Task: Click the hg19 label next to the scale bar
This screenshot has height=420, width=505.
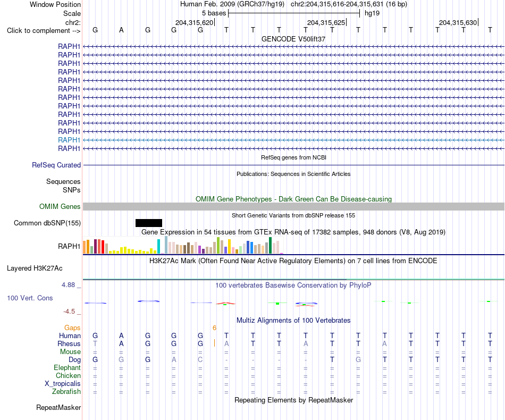Action: pos(372,13)
